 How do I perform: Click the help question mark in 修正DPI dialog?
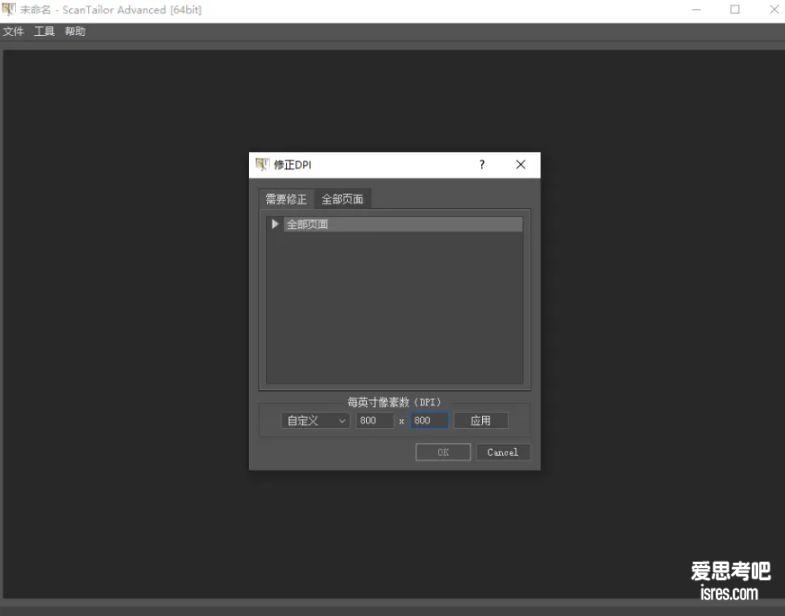(482, 165)
